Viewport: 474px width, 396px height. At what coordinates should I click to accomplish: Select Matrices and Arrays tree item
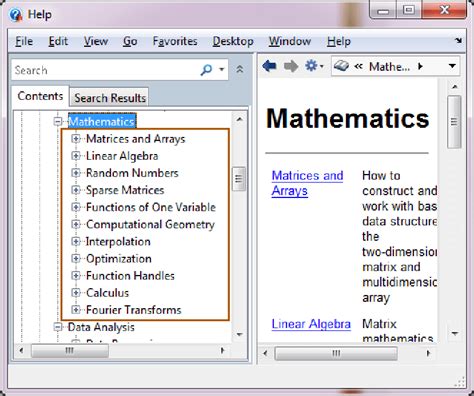coord(136,139)
